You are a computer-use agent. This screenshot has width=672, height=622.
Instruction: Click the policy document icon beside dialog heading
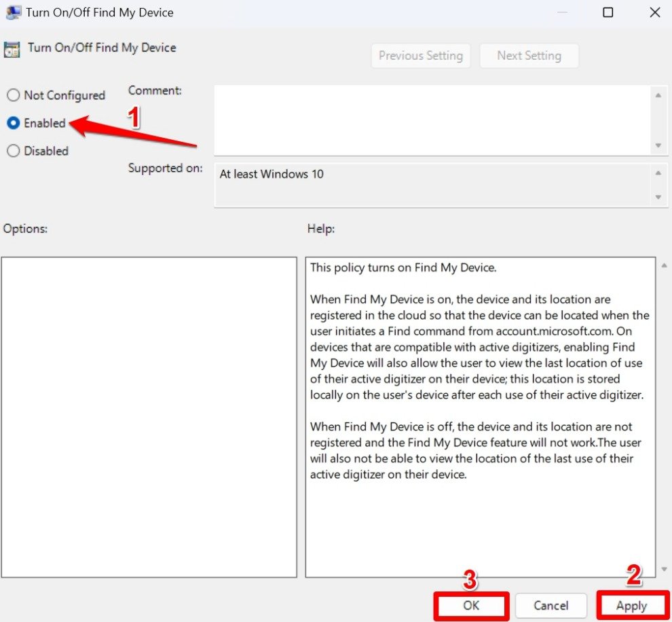(12, 48)
